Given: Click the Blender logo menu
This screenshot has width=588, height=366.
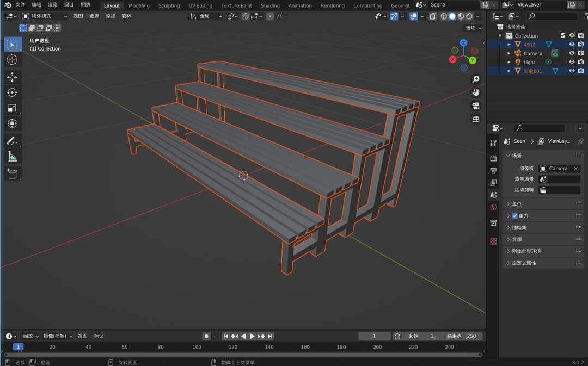Looking at the screenshot, I should (x=8, y=5).
